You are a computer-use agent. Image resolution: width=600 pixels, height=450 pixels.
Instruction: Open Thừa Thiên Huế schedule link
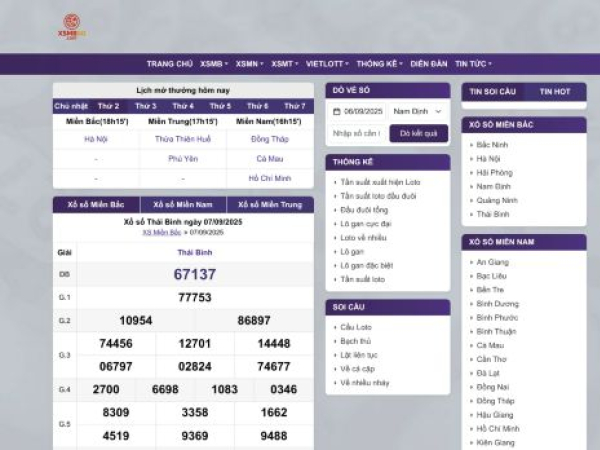(183, 139)
